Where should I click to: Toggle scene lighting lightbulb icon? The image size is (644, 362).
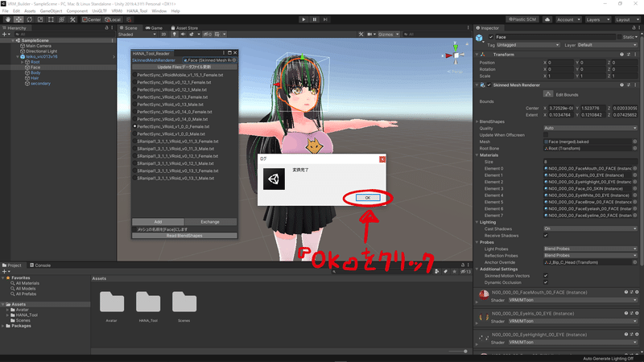click(x=174, y=34)
